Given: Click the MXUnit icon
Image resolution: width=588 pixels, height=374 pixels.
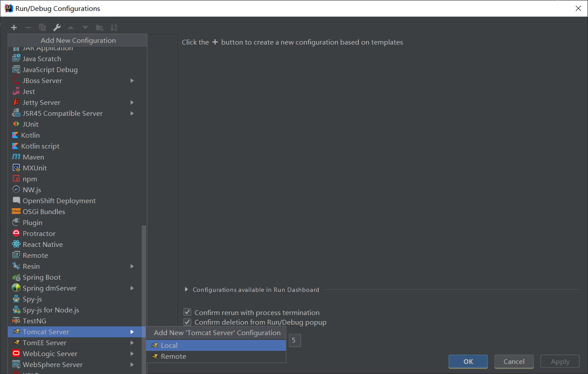Looking at the screenshot, I should pos(16,168).
